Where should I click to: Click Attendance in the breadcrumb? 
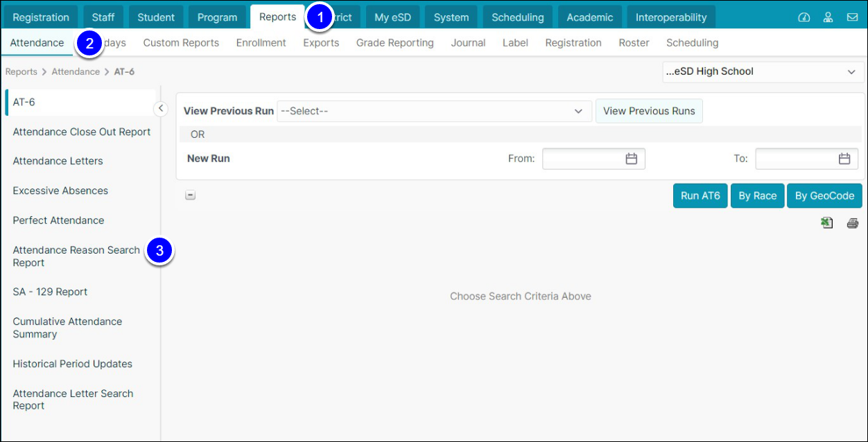76,71
